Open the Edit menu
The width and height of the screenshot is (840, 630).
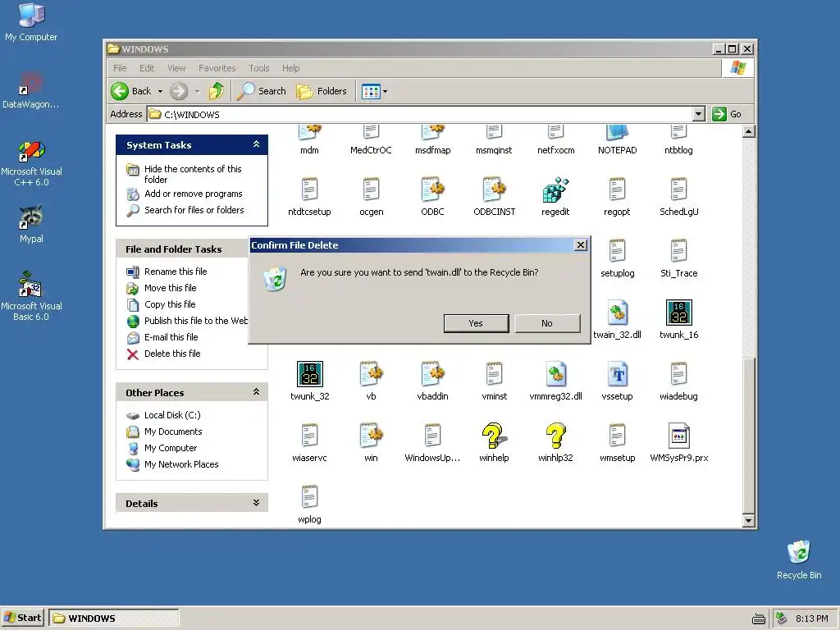pyautogui.click(x=147, y=68)
